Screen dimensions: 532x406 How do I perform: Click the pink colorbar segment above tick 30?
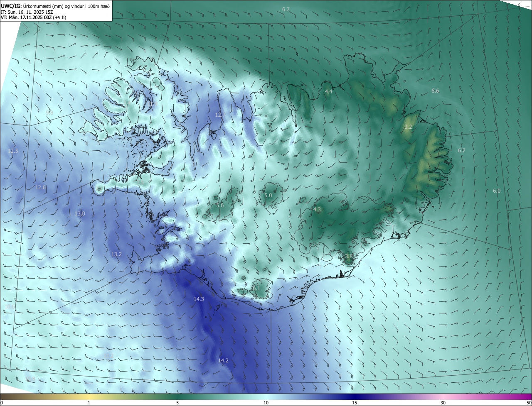pyautogui.click(x=443, y=396)
